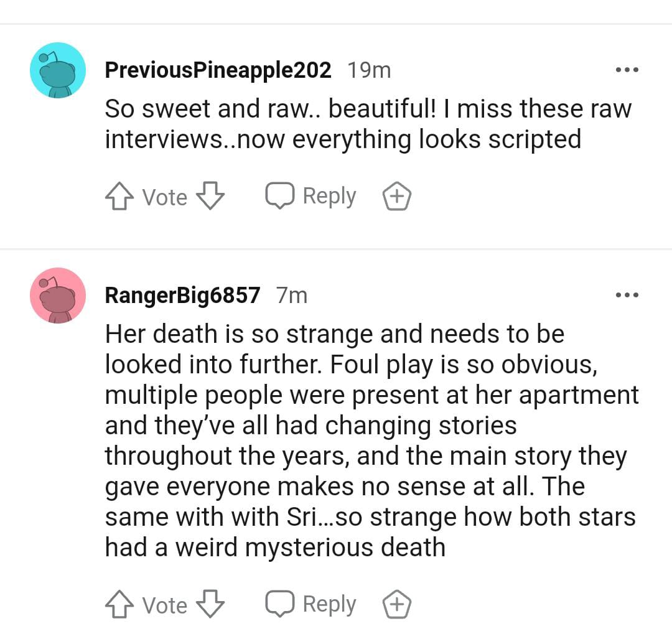Tap the Vote label under RangerBig6857's comment

point(164,605)
